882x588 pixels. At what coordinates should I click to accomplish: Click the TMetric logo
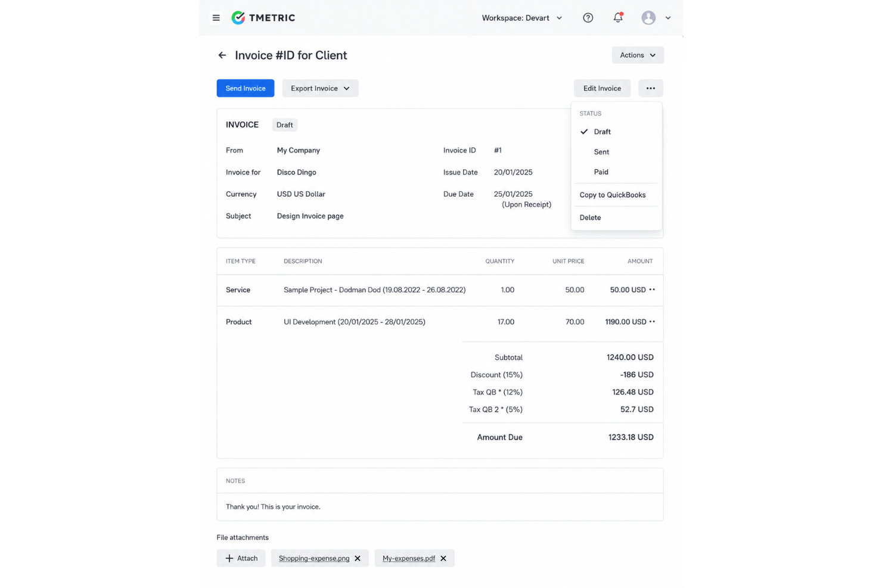(263, 18)
